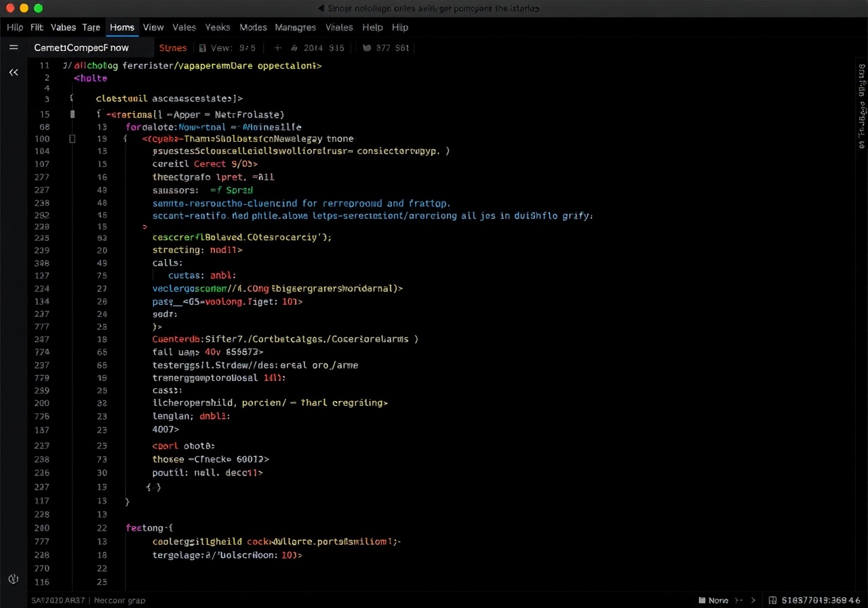Click the icon before "877 S6t"

tap(367, 48)
